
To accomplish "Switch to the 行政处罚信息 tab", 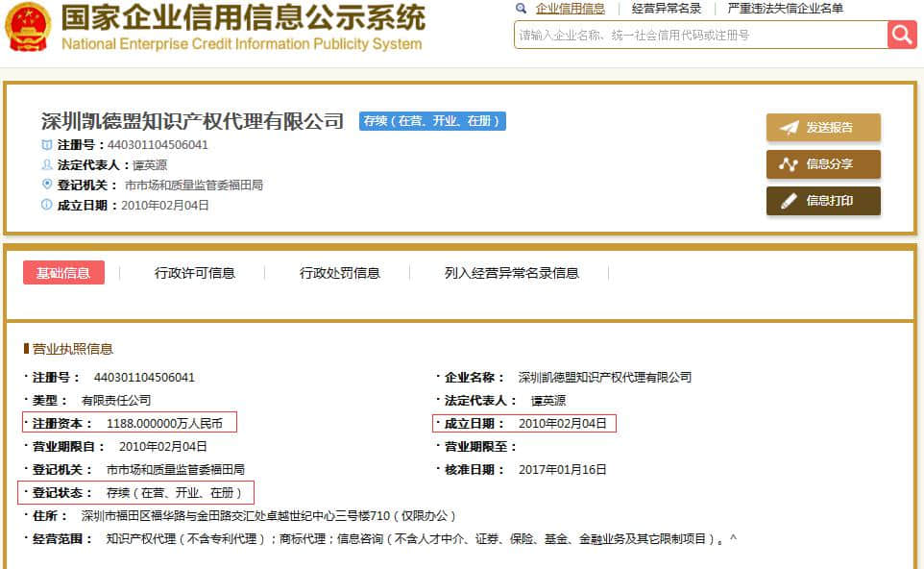I will pos(340,273).
